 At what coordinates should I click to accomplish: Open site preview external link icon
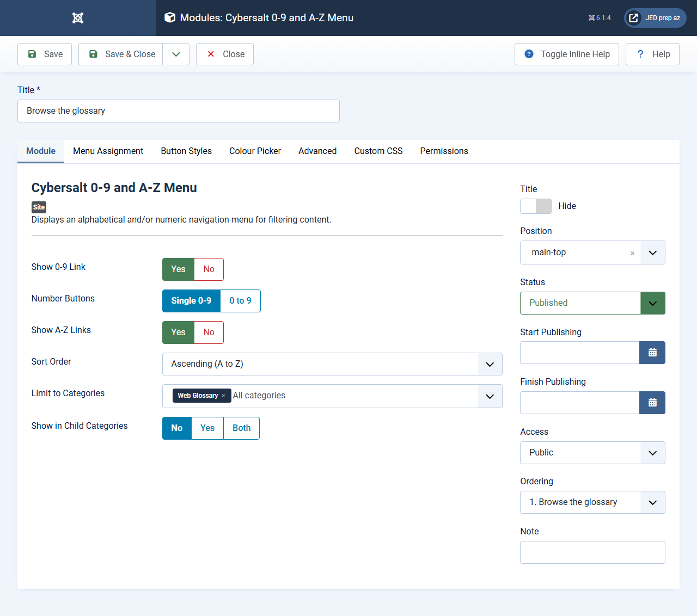click(x=634, y=18)
